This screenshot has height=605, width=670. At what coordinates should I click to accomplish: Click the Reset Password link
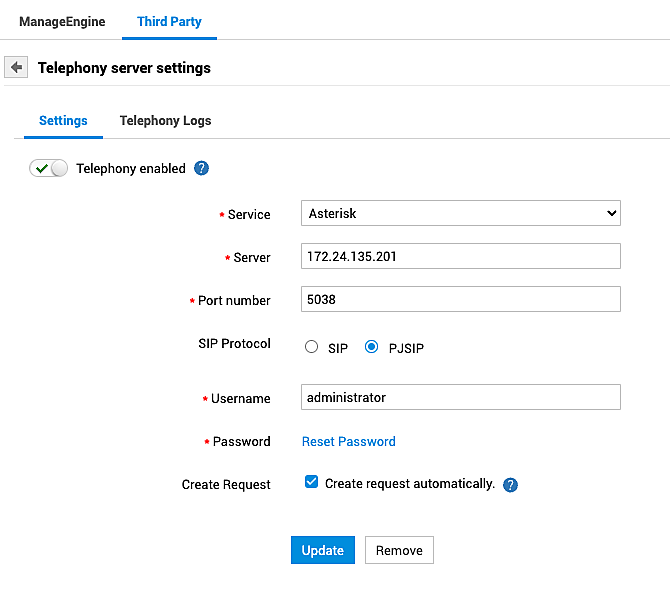point(348,441)
